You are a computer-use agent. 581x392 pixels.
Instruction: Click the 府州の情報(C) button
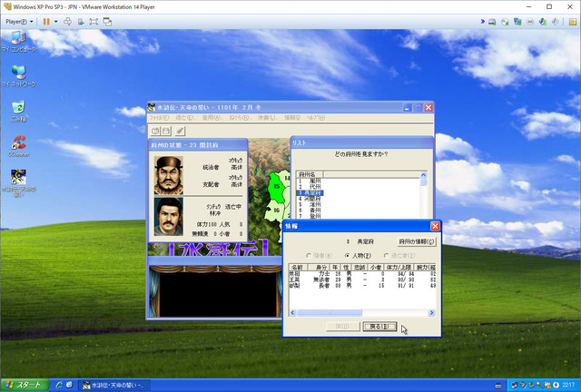click(417, 241)
